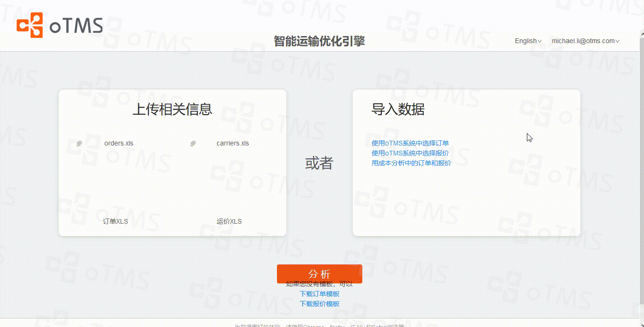644x327 pixels.
Task: Open the 使用oTMS系统中选择报价 link
Action: [410, 153]
